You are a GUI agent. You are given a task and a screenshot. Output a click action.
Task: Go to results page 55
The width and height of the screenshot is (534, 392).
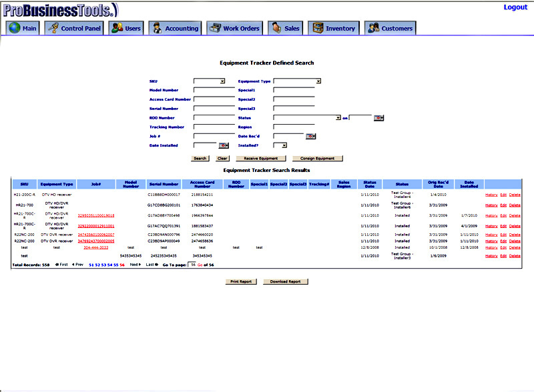(115, 265)
